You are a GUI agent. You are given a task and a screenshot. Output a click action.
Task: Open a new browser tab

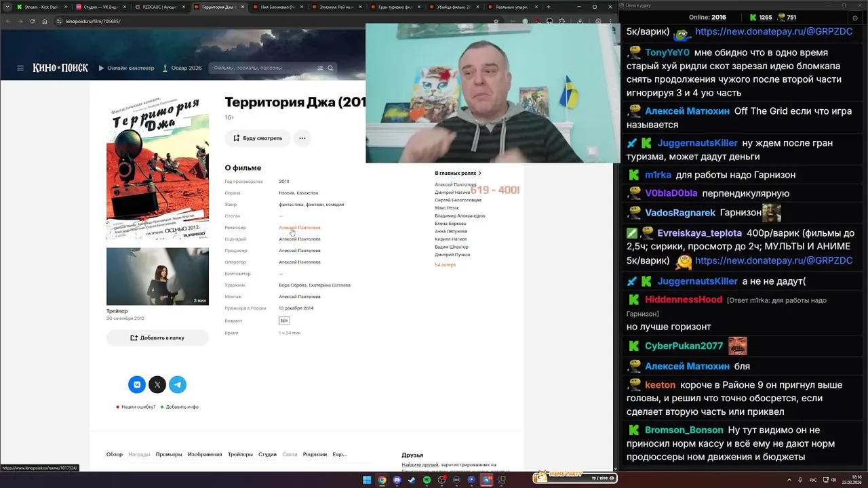[548, 7]
